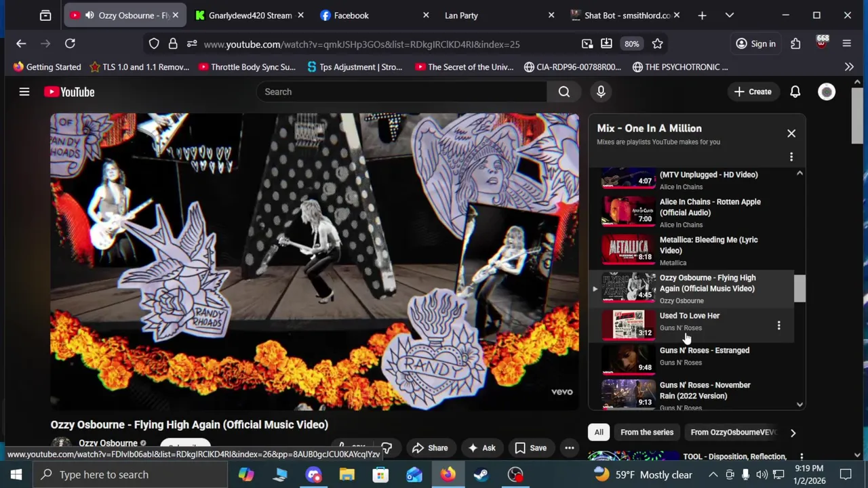Share the Ozzy Osbourne video

430,448
